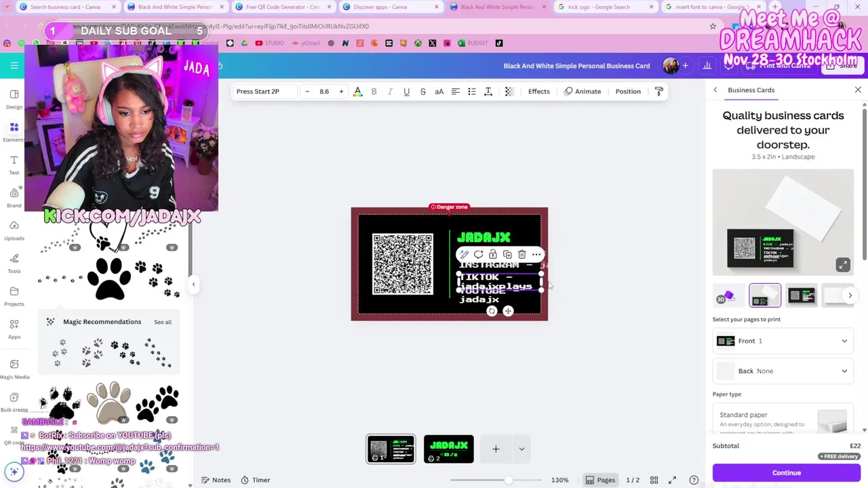
Task: Open the text color picker
Action: click(357, 91)
